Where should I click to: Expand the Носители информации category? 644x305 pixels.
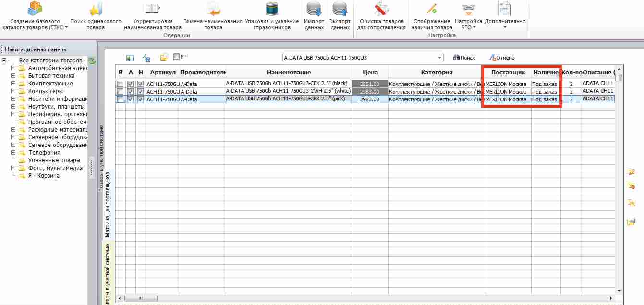(13, 99)
